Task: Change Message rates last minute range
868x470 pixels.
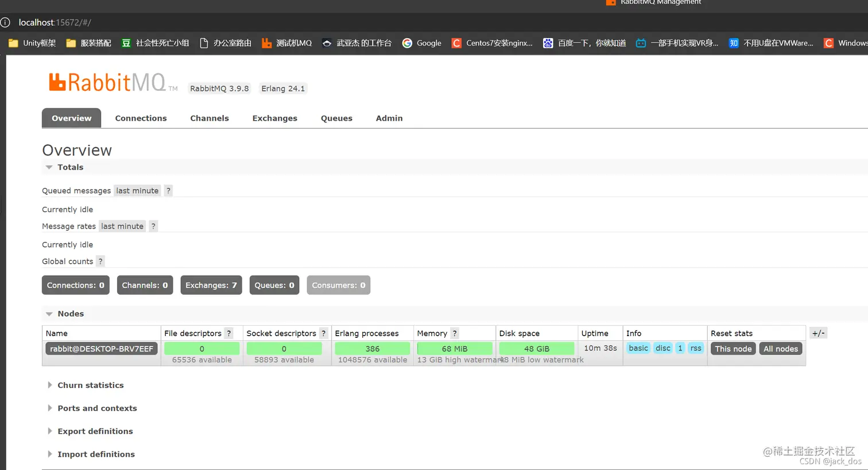Action: pos(122,226)
